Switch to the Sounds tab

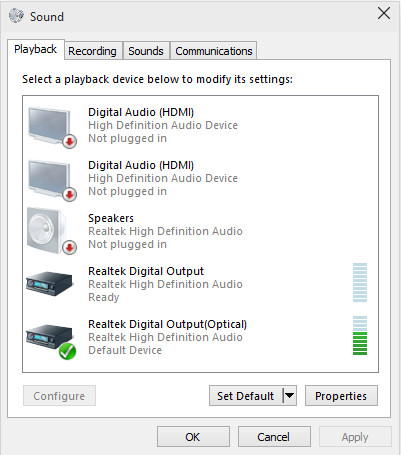146,51
